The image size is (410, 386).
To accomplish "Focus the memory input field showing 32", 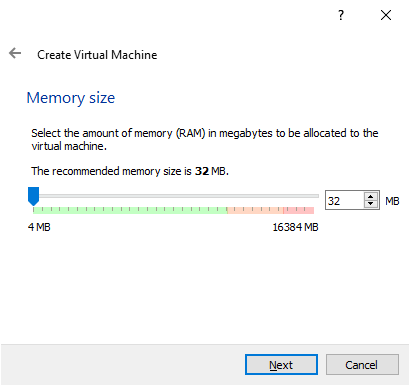I will coord(344,201).
